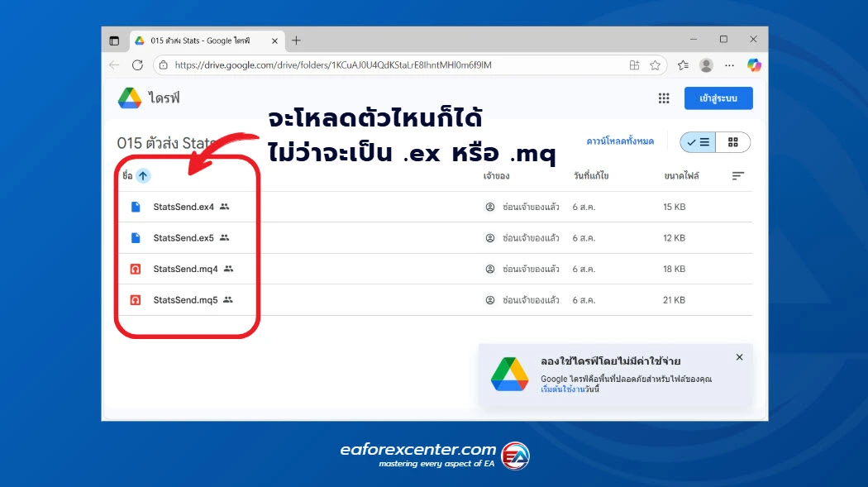This screenshot has height=487, width=868.
Task: View site info lock icon
Action: click(x=164, y=65)
